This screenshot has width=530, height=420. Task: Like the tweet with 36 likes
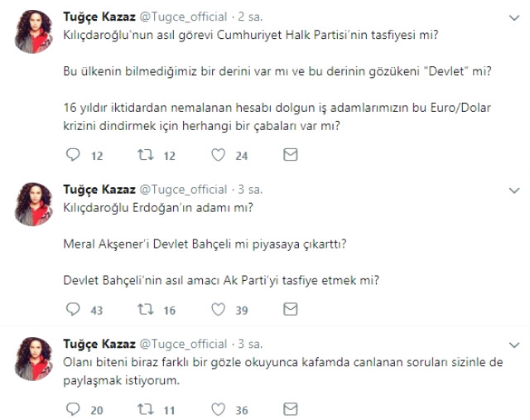pyautogui.click(x=219, y=409)
